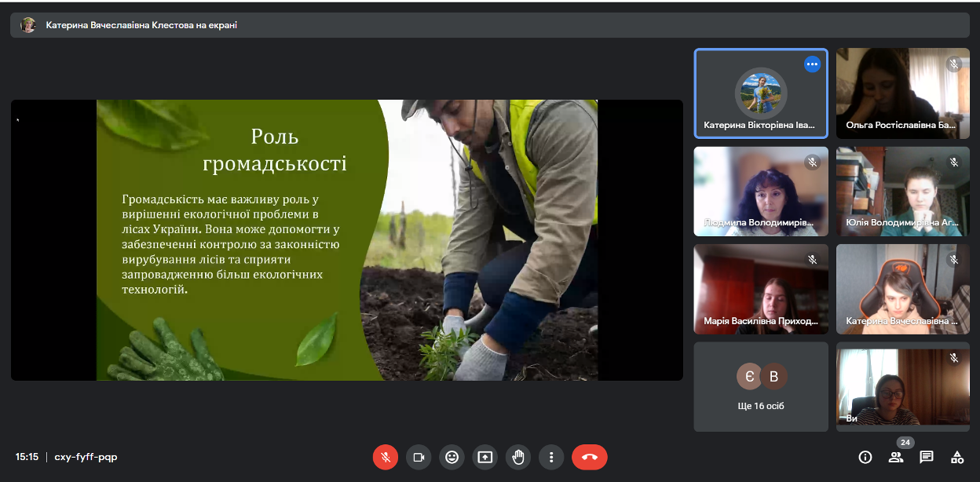
Task: Unmute the microphone in the bottom bar
Action: point(386,457)
